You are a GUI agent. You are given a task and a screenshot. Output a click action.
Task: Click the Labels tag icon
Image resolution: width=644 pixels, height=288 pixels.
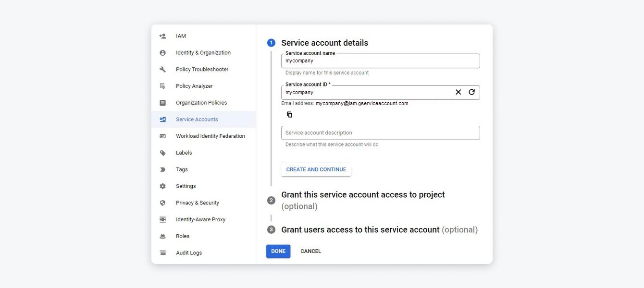(x=162, y=152)
